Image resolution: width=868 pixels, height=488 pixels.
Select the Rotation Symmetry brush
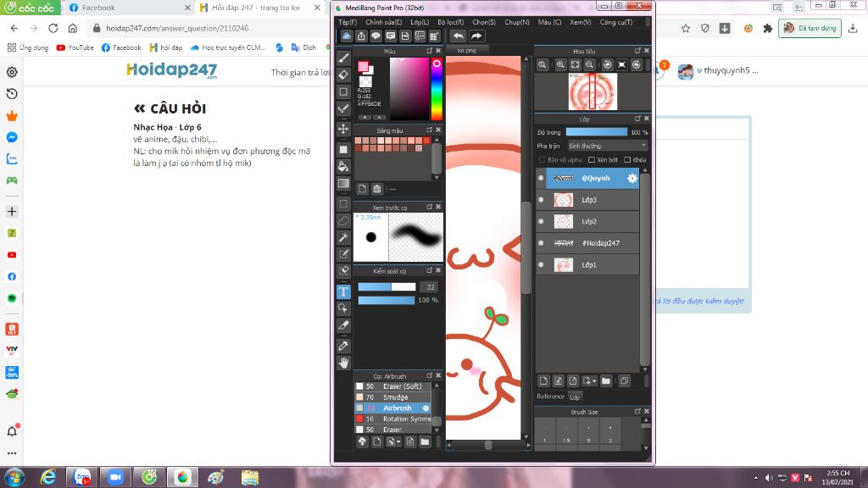coord(392,419)
